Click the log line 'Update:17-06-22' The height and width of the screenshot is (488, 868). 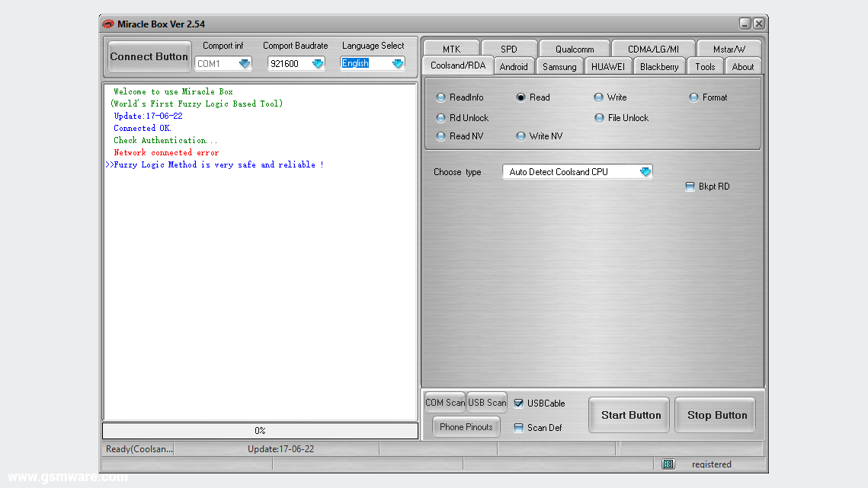pos(148,116)
